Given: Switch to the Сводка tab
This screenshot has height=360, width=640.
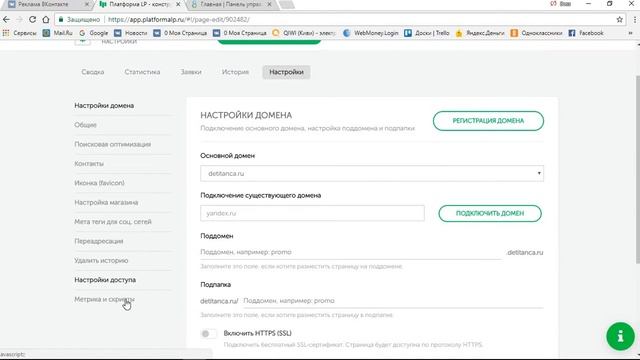Looking at the screenshot, I should [93, 72].
